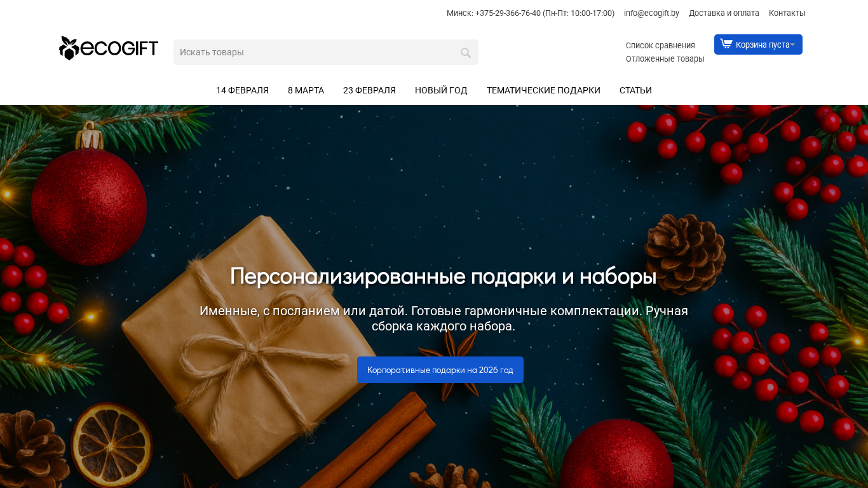Click the hero banner headline

click(443, 276)
